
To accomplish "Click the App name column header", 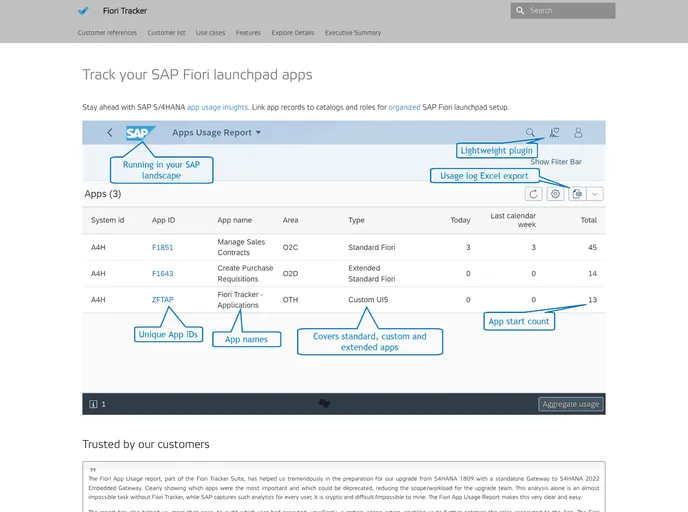I will [234, 220].
